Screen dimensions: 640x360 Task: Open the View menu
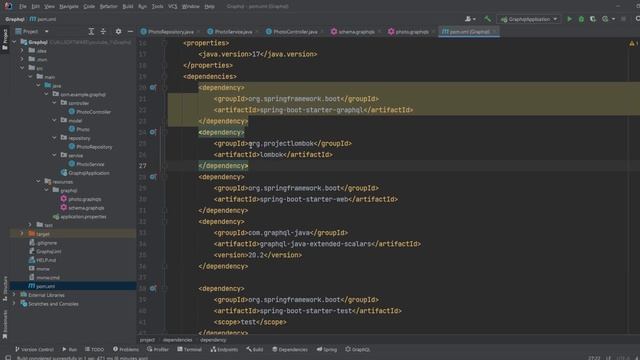[49, 7]
